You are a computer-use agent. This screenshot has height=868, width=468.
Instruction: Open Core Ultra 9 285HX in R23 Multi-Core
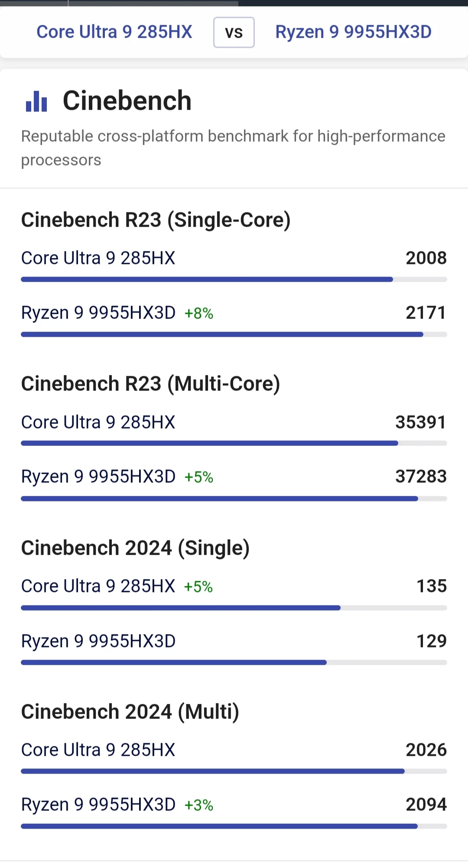98,423
